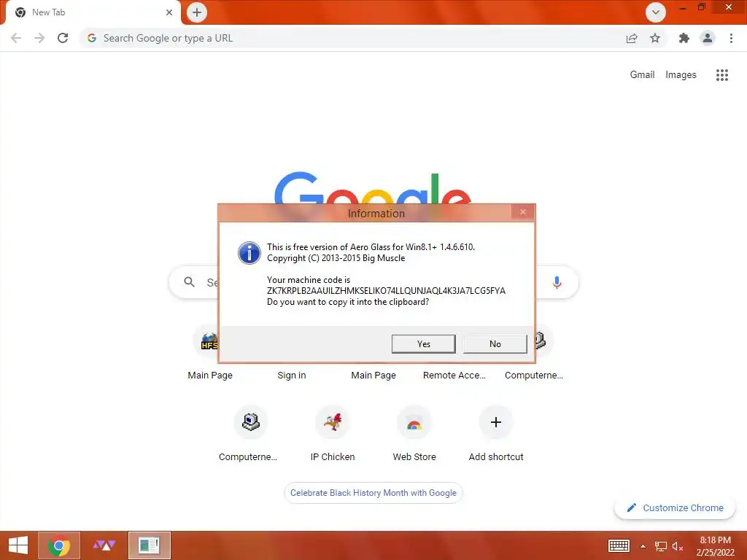Click No in Information dialog
Image resolution: width=747 pixels, height=560 pixels.
[495, 344]
